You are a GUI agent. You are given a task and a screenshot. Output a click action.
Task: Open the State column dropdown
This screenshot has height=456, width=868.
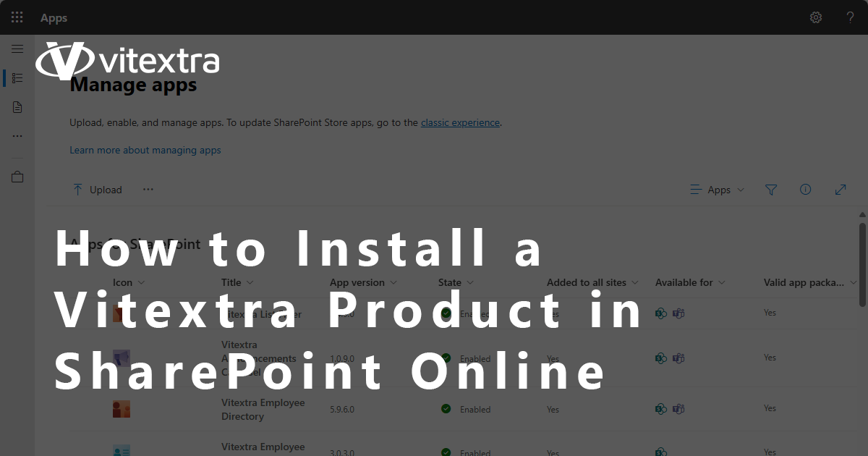pyautogui.click(x=470, y=282)
